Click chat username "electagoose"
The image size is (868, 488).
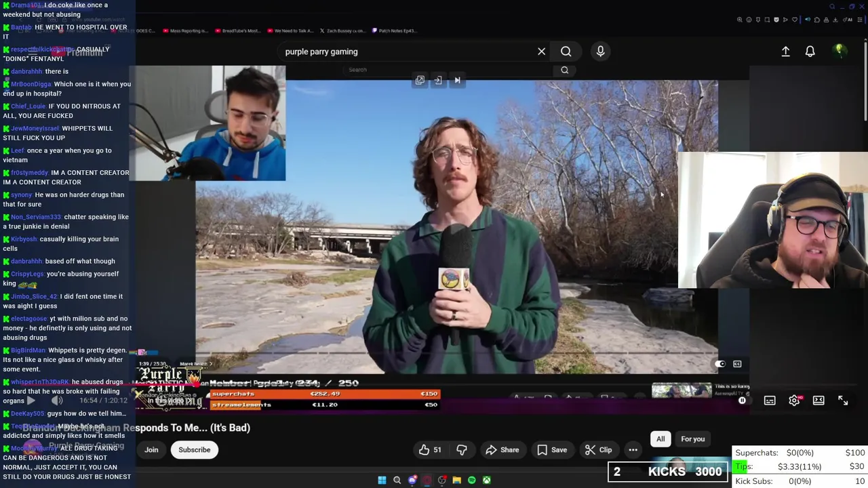(x=28, y=319)
